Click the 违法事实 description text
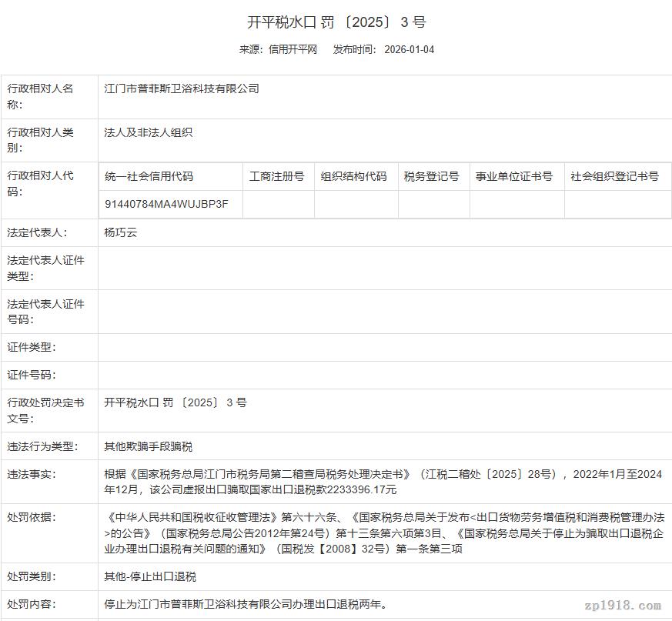This screenshot has width=672, height=621. (382, 482)
